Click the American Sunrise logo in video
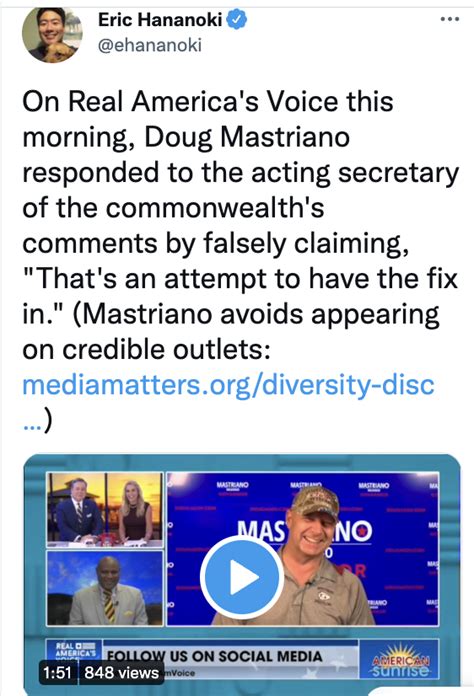This screenshot has width=474, height=696. (x=401, y=660)
